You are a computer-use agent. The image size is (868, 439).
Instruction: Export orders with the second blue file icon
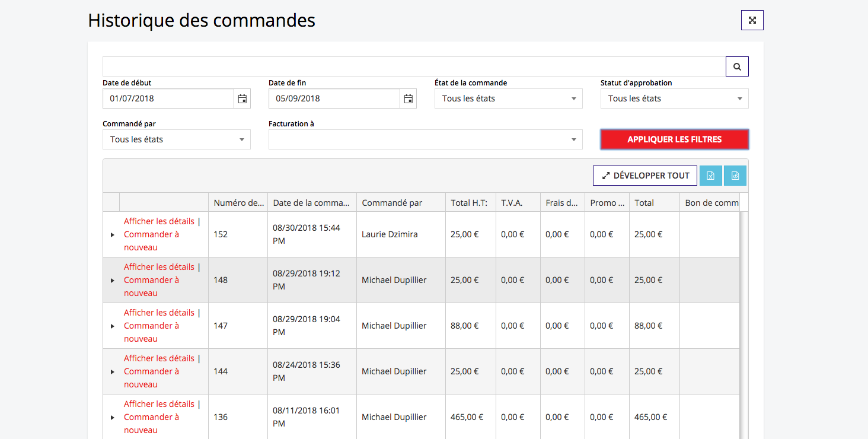(735, 176)
